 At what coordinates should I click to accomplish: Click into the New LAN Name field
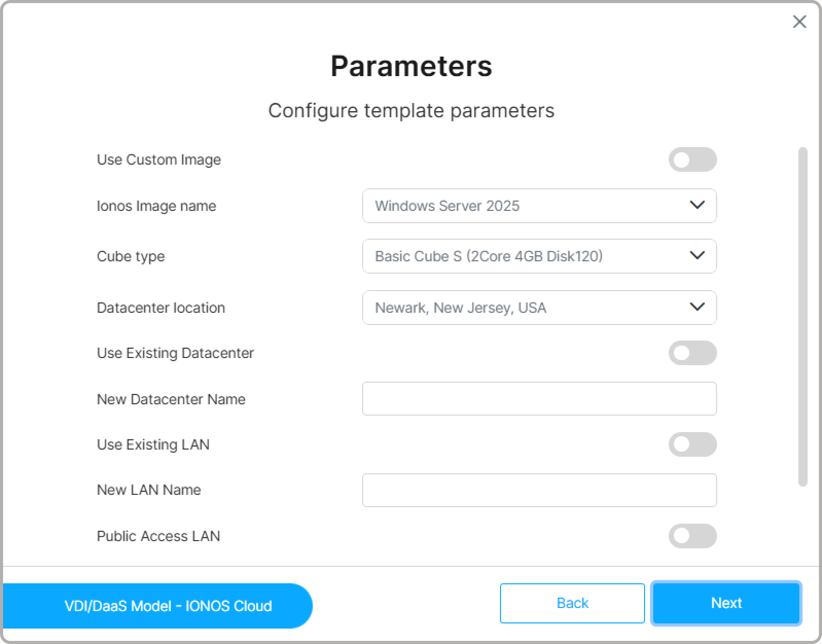(539, 490)
